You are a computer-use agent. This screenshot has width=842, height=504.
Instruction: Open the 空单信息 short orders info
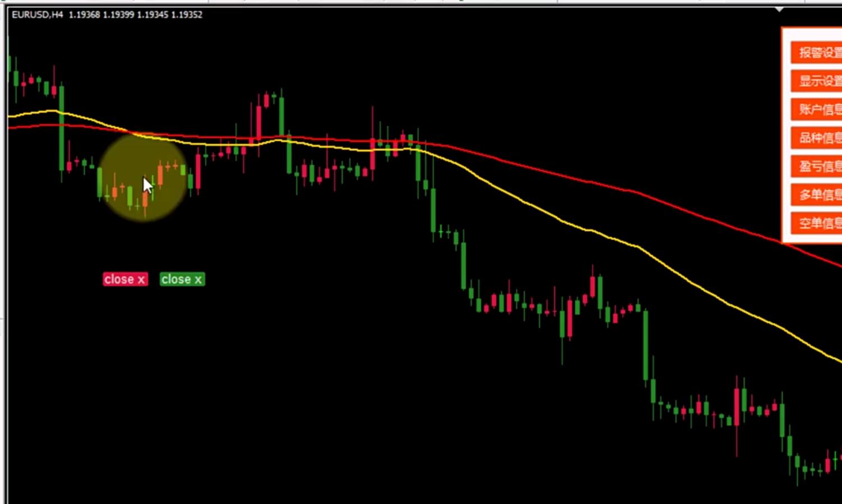point(817,223)
